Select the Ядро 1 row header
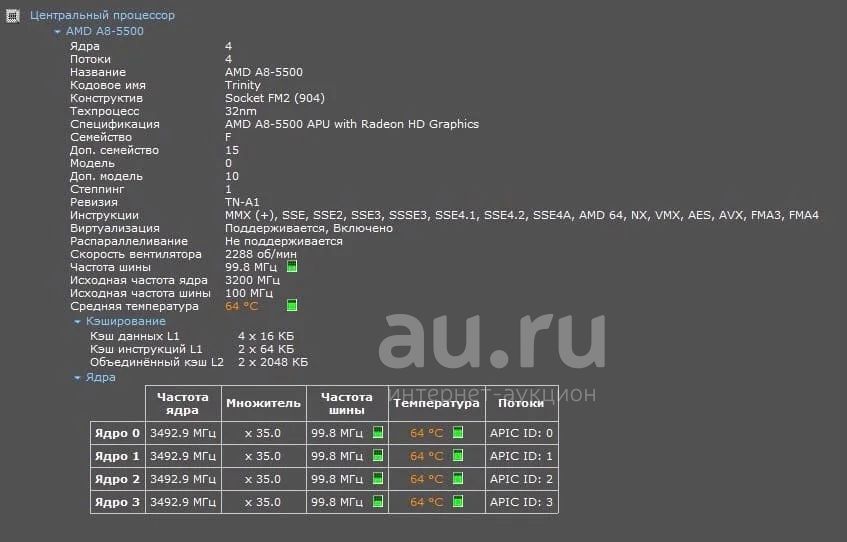The width and height of the screenshot is (847, 542). pos(118,456)
